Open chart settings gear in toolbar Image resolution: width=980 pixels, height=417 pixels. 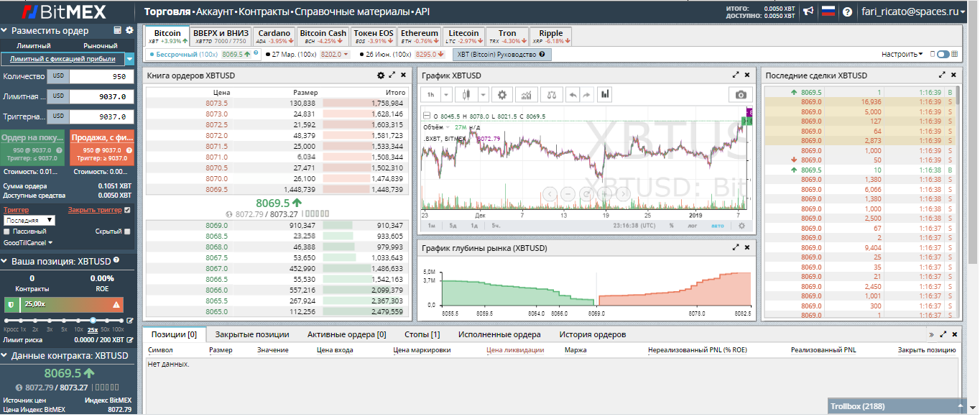point(501,94)
